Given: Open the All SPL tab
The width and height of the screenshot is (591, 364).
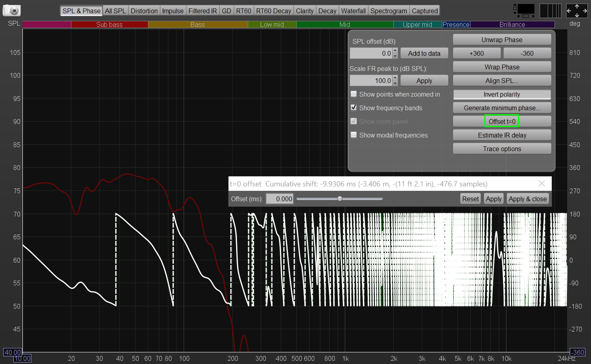Looking at the screenshot, I should pos(115,11).
